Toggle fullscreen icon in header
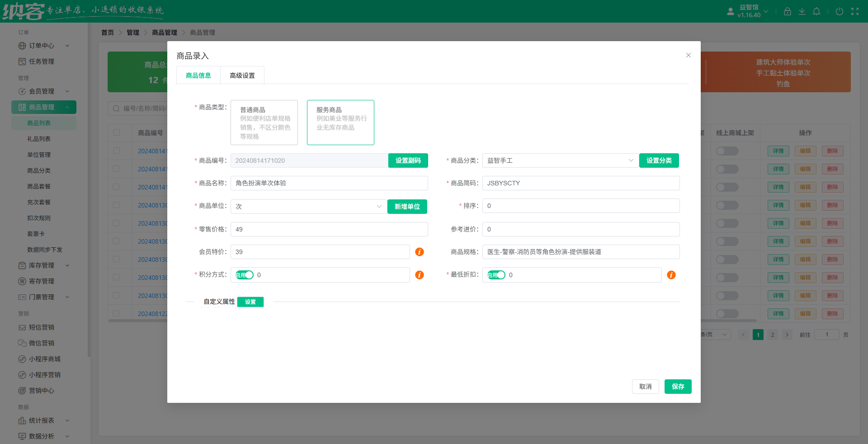 point(855,11)
